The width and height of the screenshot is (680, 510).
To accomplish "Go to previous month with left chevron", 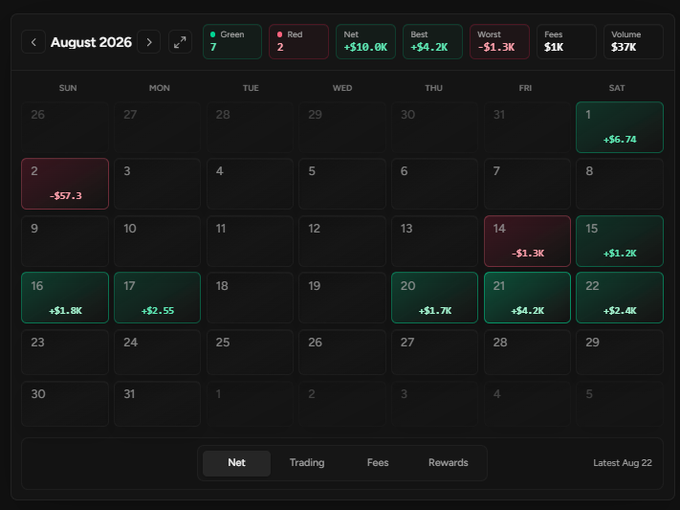I will [33, 42].
